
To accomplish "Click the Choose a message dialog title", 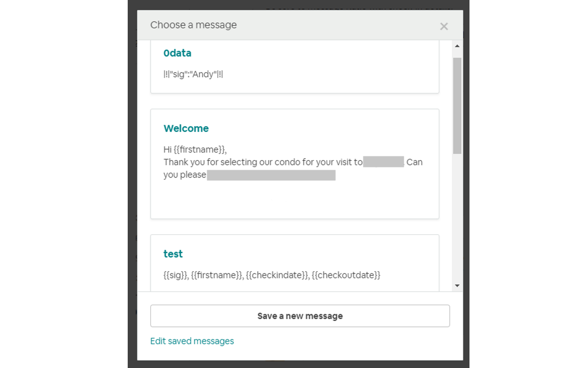I will 193,25.
